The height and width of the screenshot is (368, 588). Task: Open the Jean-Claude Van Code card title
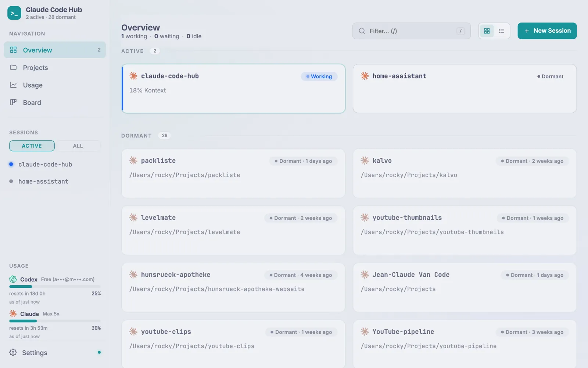[411, 275]
